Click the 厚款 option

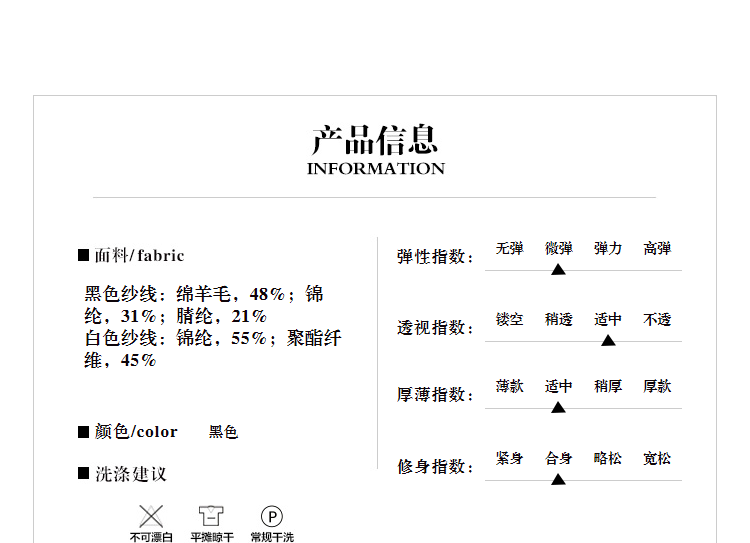click(657, 386)
